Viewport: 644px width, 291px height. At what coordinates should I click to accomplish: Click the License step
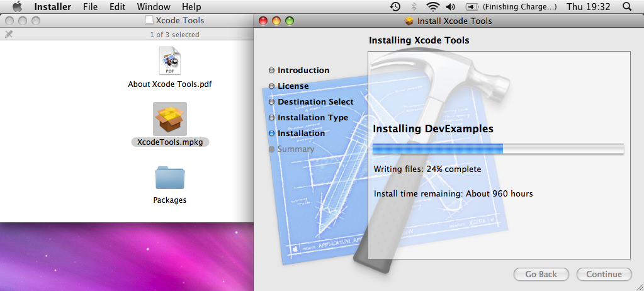pos(288,86)
